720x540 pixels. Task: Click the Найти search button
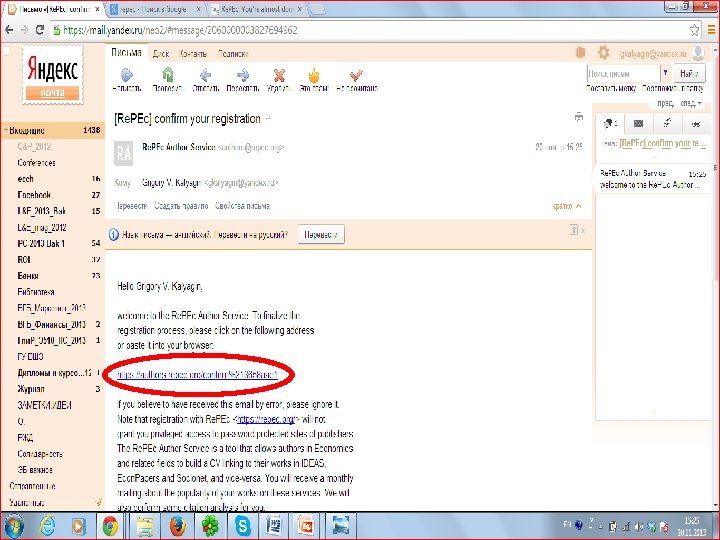[689, 73]
